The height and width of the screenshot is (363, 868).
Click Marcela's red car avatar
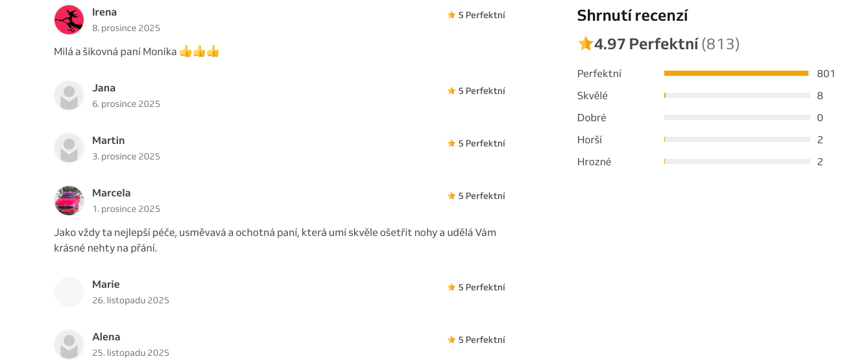pos(69,201)
